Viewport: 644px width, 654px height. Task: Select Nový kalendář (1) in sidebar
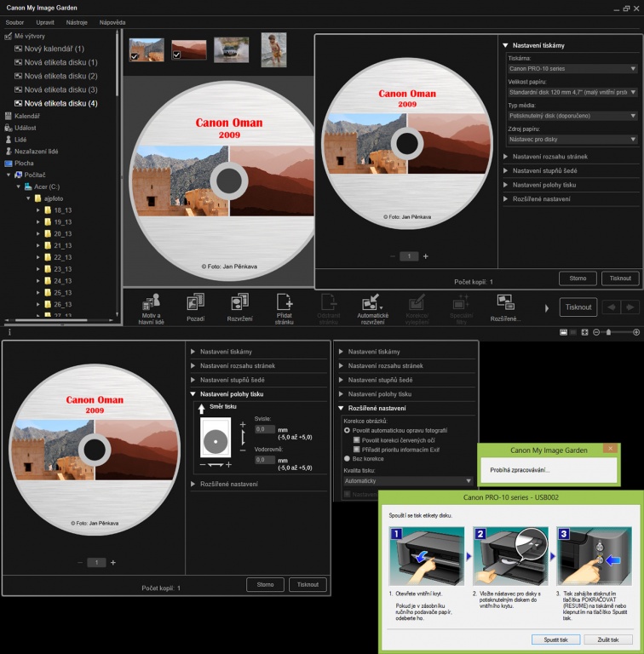(x=49, y=49)
